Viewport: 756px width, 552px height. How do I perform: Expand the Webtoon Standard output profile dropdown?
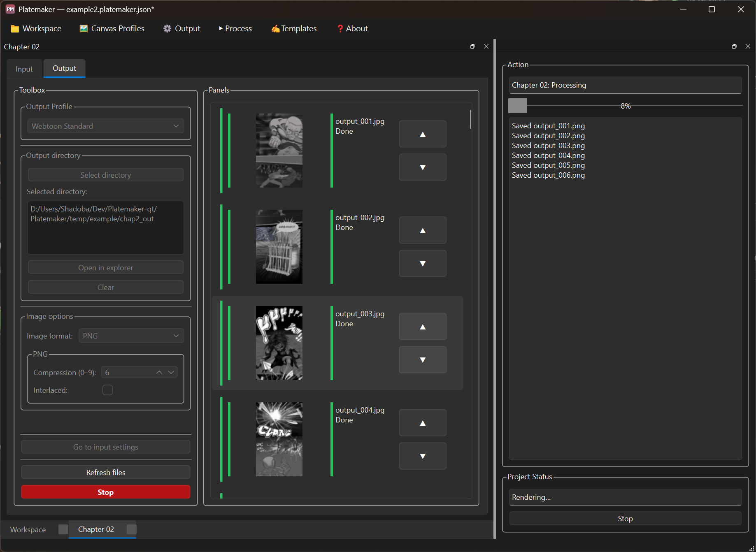[106, 126]
